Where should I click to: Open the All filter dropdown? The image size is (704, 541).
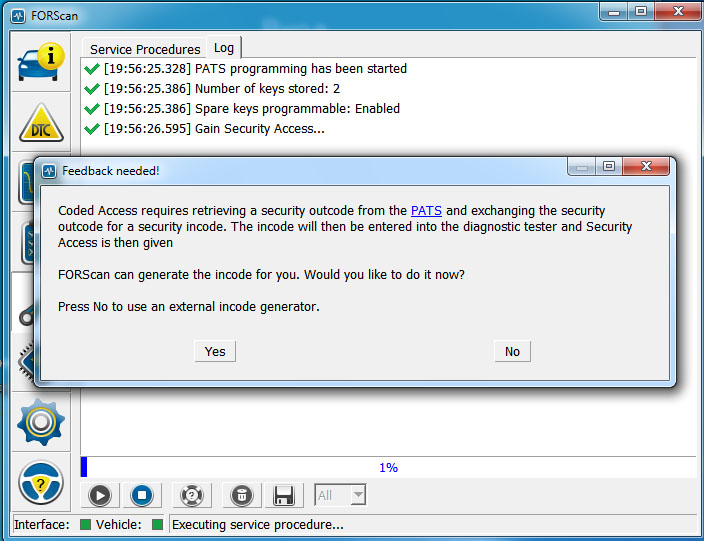[x=340, y=495]
